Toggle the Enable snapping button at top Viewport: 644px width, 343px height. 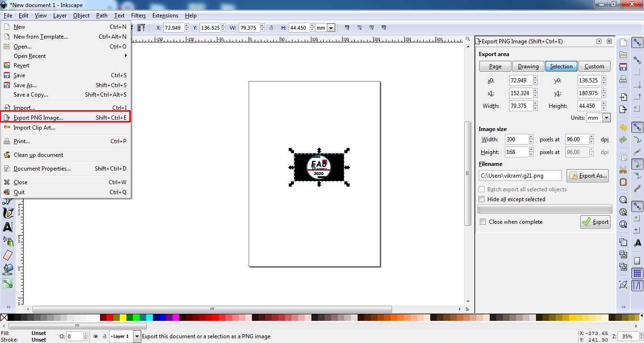[x=637, y=43]
